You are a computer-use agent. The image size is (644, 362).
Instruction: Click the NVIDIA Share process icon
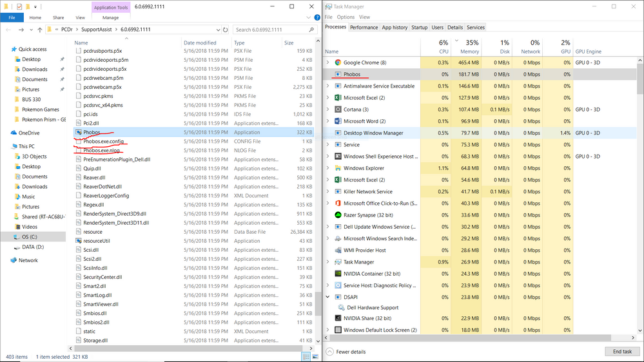coord(338,318)
